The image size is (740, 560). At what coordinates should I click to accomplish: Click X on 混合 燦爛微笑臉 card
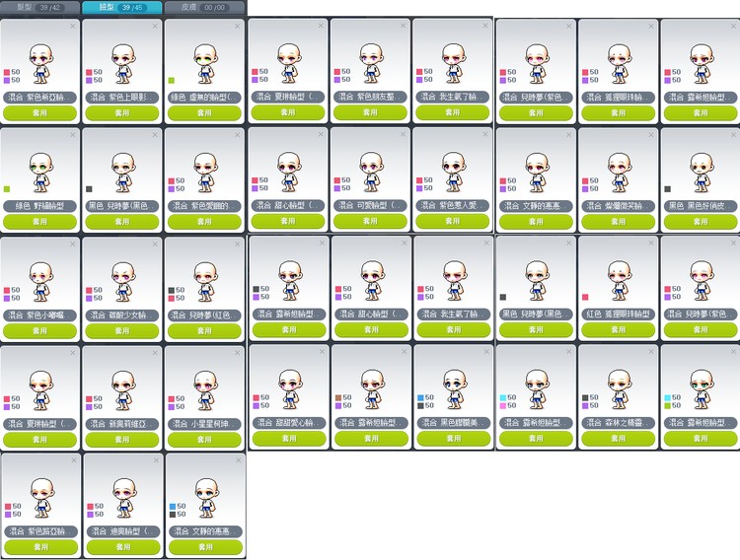649,134
